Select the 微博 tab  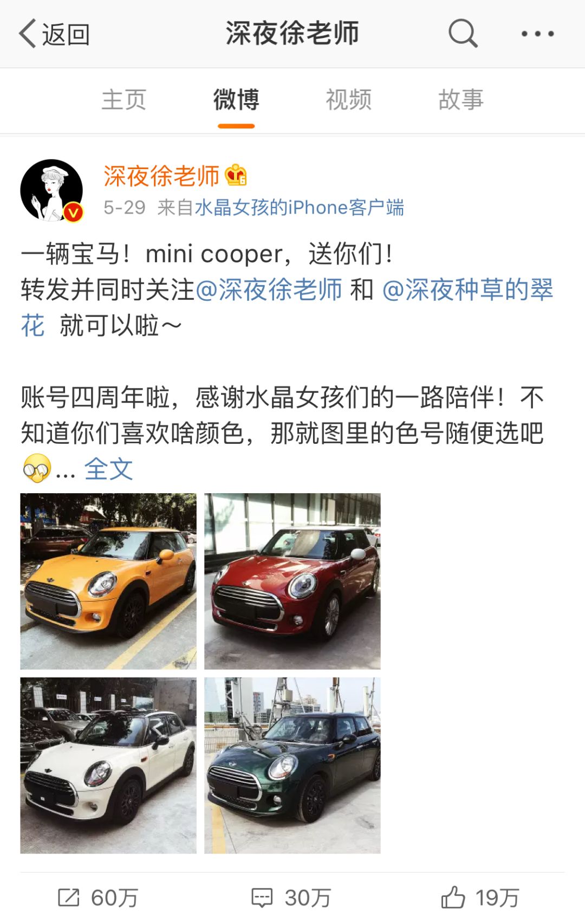[x=236, y=100]
